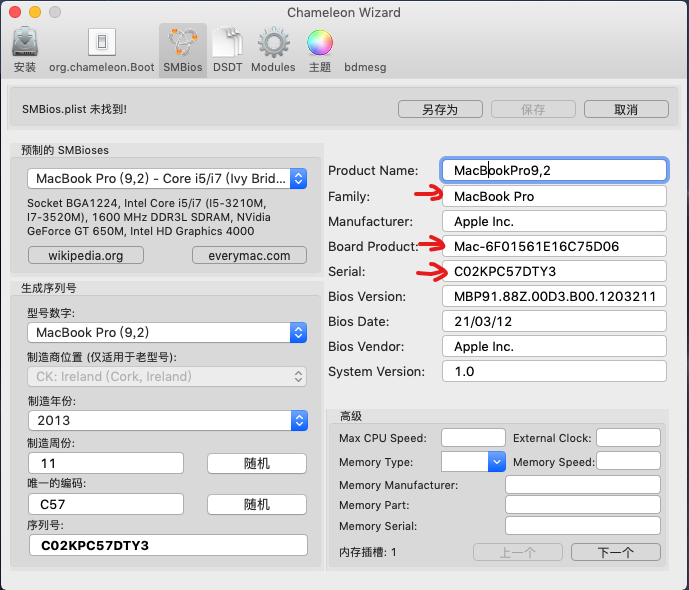Click the Memory Speed field
The width and height of the screenshot is (689, 590).
[x=628, y=461]
